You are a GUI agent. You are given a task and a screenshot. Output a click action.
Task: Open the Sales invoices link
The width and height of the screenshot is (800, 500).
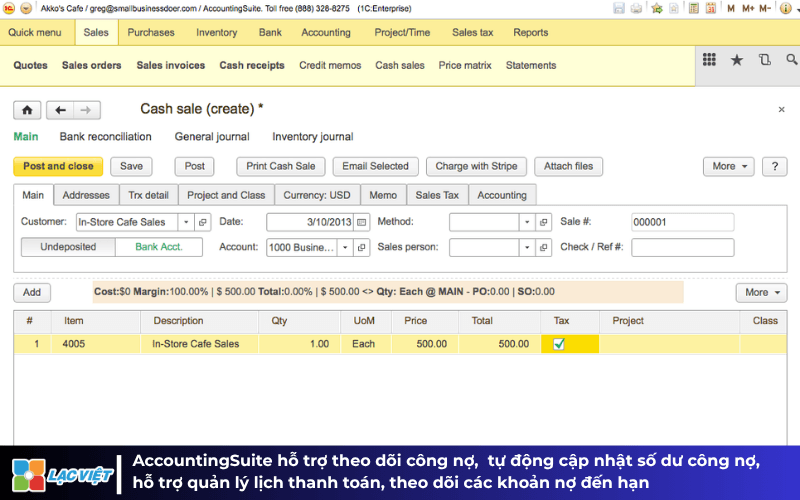point(170,65)
